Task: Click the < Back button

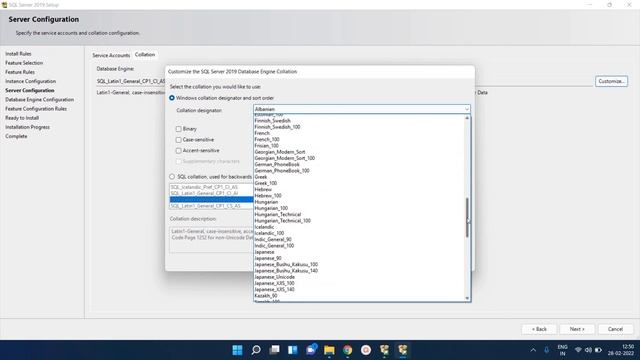Action: click(x=539, y=329)
